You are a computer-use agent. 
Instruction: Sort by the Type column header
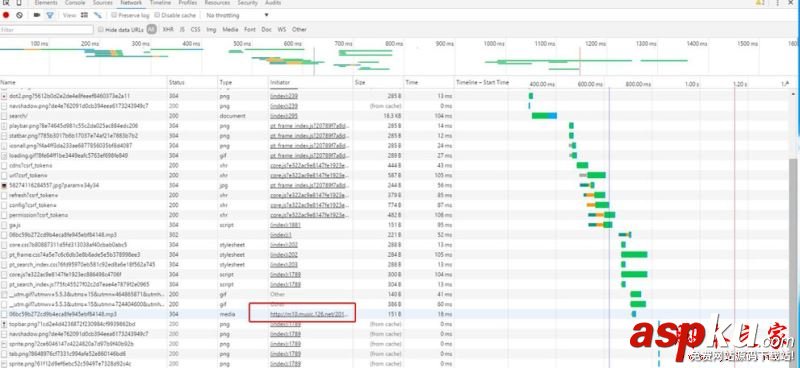click(x=243, y=82)
